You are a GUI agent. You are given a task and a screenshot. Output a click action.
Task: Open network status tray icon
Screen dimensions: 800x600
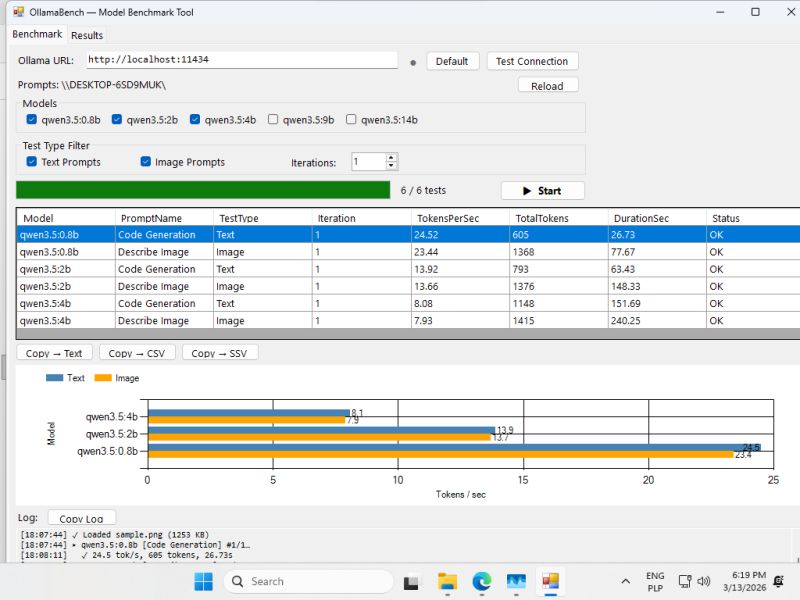click(685, 581)
